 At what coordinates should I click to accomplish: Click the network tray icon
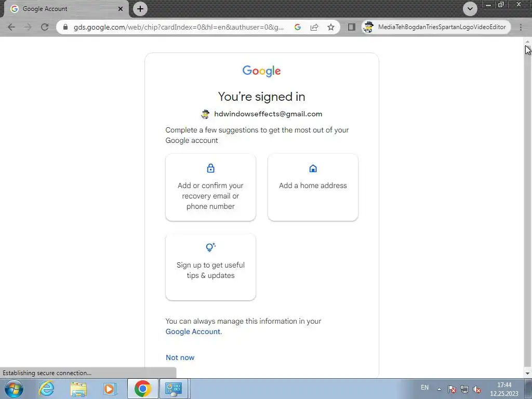tap(464, 389)
